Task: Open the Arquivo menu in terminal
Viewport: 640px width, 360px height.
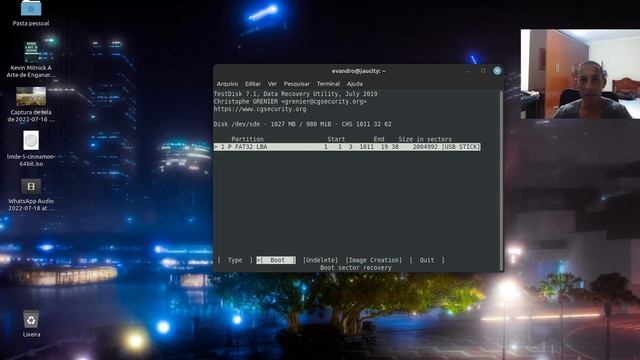Action: click(227, 84)
